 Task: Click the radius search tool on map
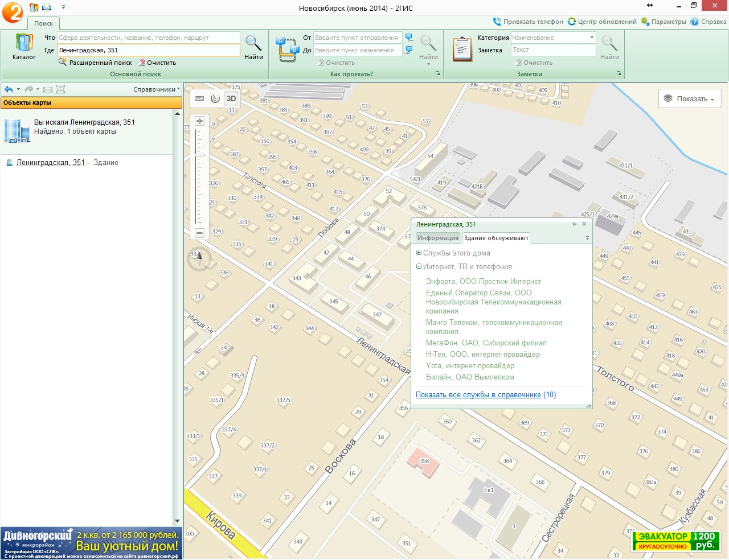click(x=215, y=98)
